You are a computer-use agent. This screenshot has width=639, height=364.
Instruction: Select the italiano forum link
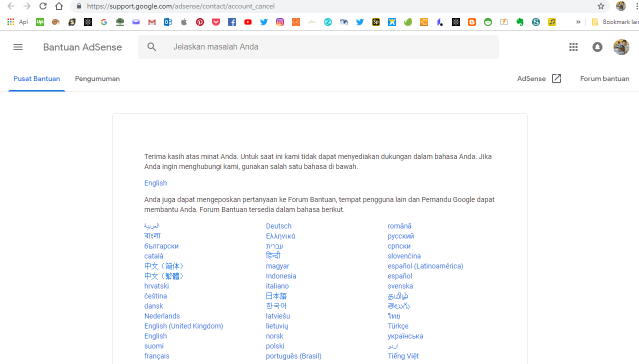coord(277,286)
